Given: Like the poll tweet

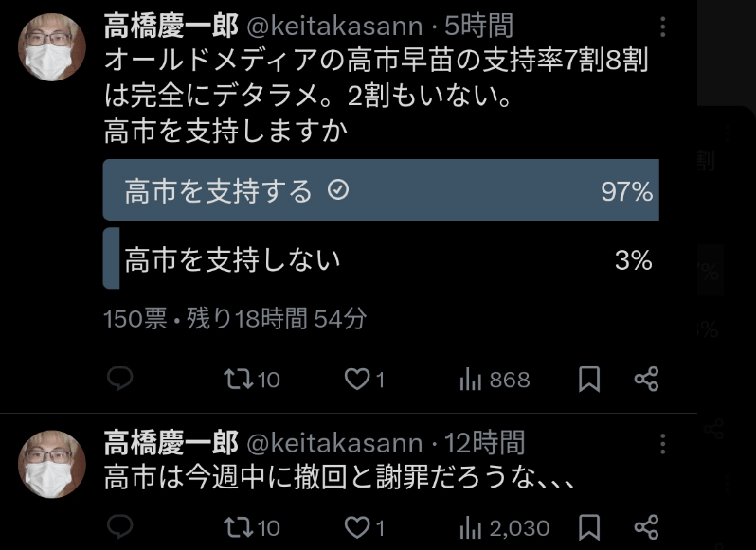Looking at the screenshot, I should (355, 380).
